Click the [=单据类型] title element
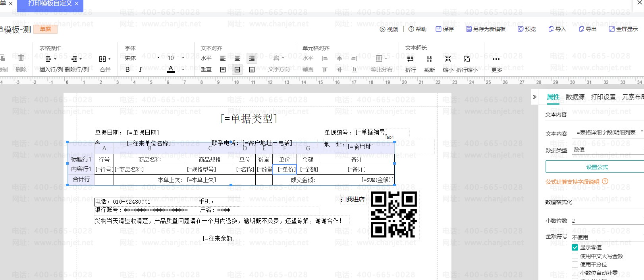The image size is (644, 280). [x=249, y=119]
